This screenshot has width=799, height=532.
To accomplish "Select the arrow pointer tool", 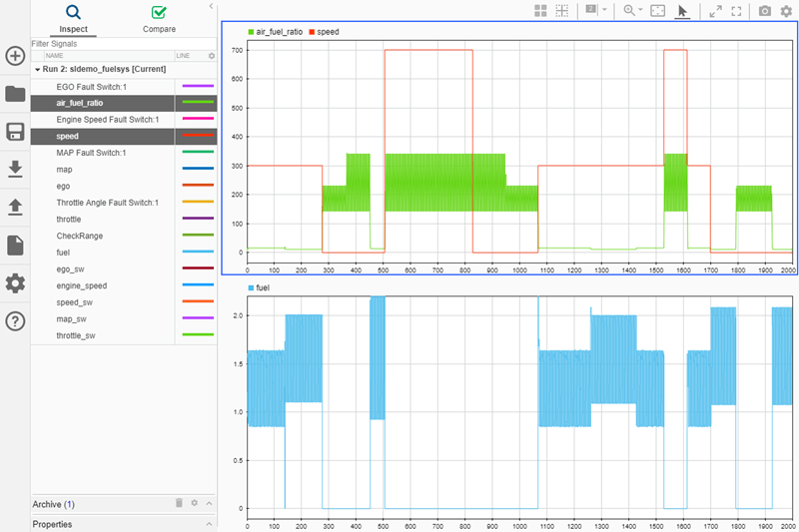I will click(682, 11).
